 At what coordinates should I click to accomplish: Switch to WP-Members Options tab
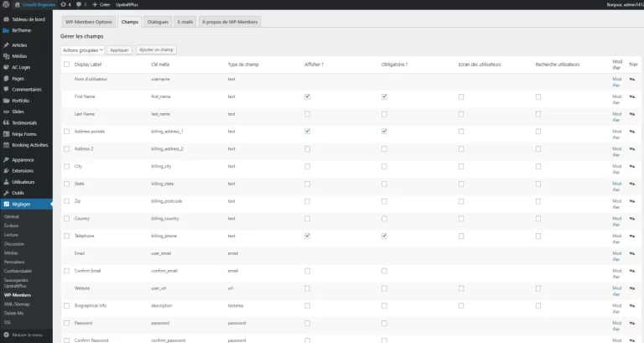89,22
